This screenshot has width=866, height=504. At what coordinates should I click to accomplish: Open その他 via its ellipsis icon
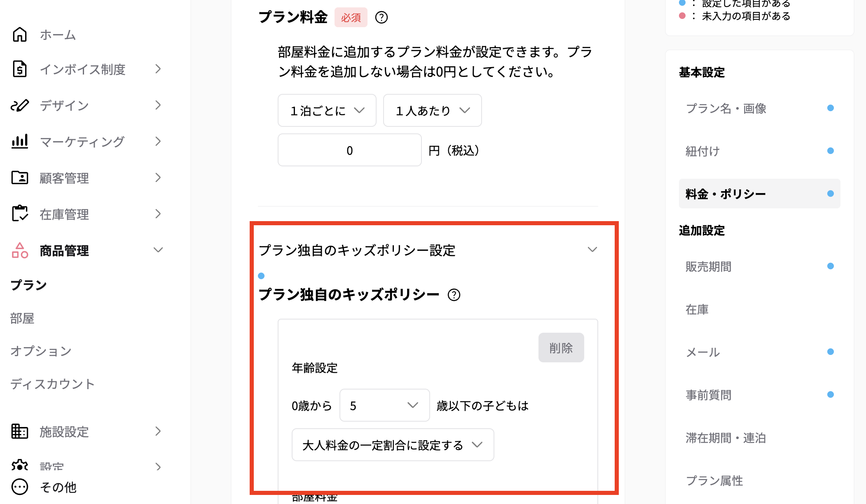click(19, 487)
